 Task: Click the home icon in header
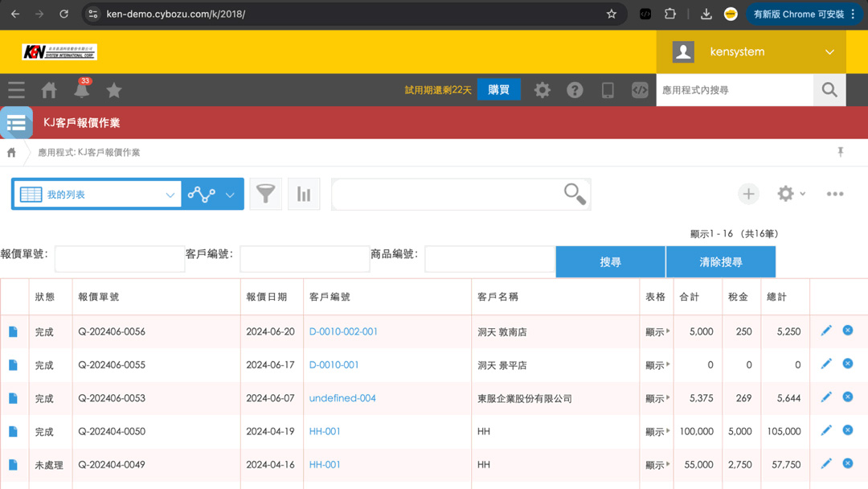click(49, 90)
